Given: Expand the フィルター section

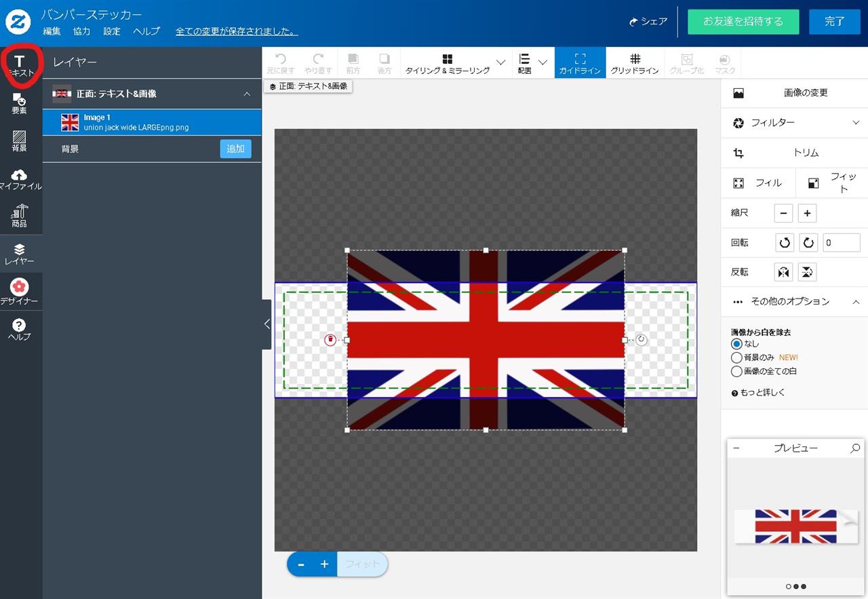Looking at the screenshot, I should tap(794, 123).
